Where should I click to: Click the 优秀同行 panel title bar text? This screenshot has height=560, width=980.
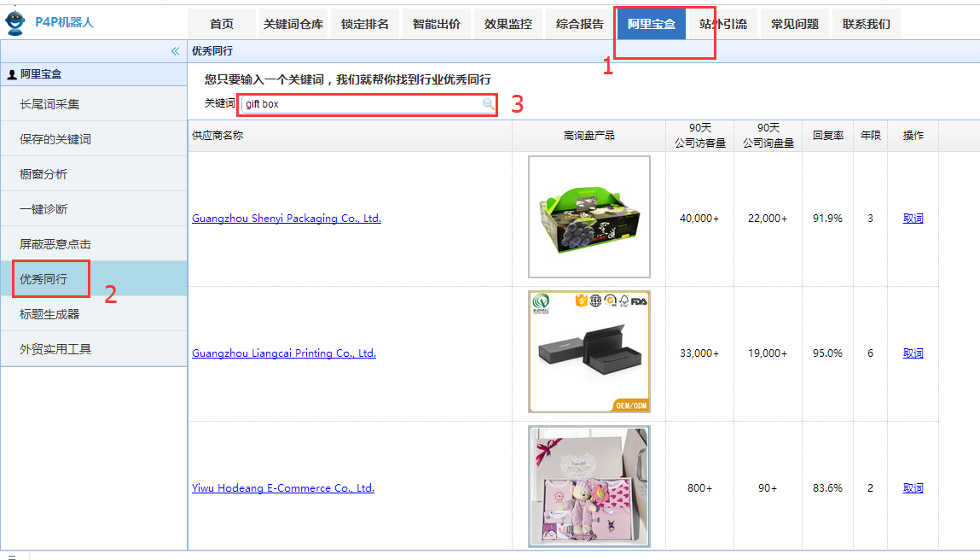212,50
